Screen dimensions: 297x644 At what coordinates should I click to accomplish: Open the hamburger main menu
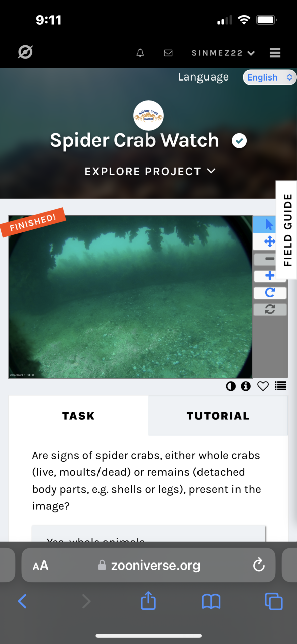tap(275, 53)
